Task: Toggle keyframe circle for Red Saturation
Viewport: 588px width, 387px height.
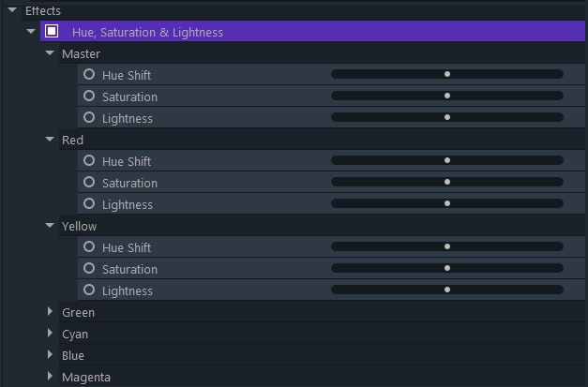Action: pos(89,182)
